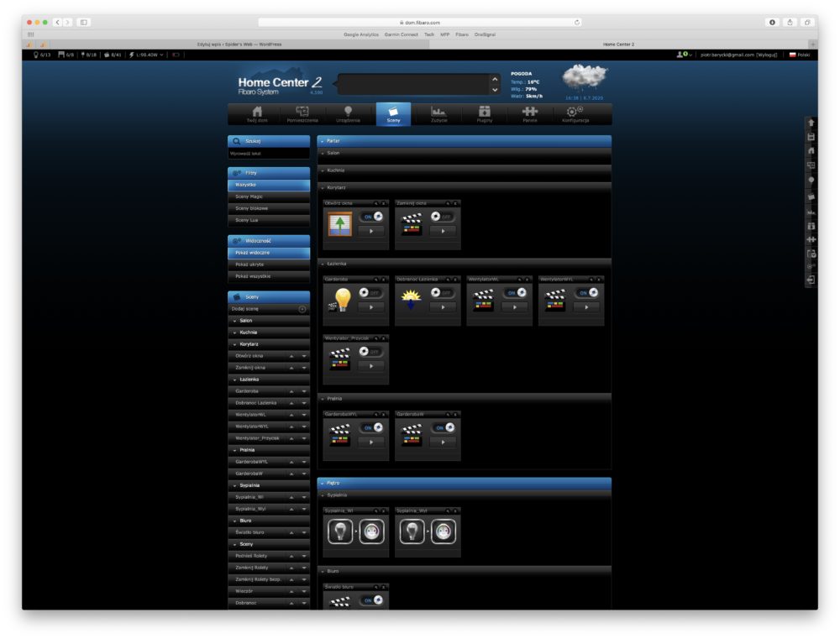
Task: Toggle the Dobranoc Łazienka scene switch
Action: coord(443,292)
